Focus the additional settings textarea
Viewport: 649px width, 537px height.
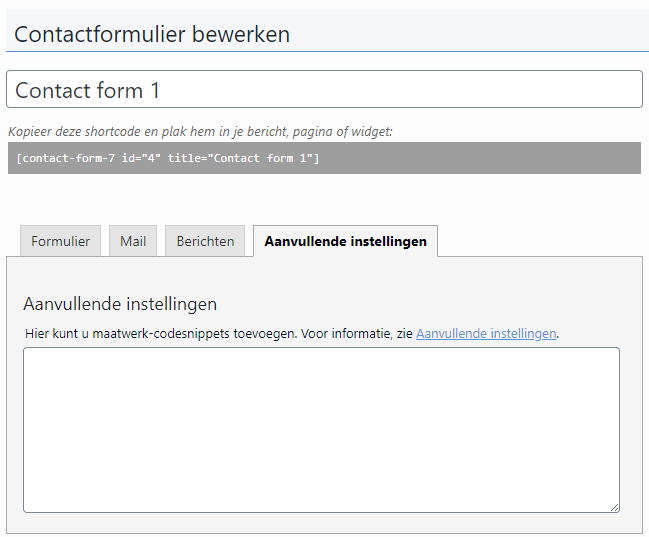click(x=321, y=430)
